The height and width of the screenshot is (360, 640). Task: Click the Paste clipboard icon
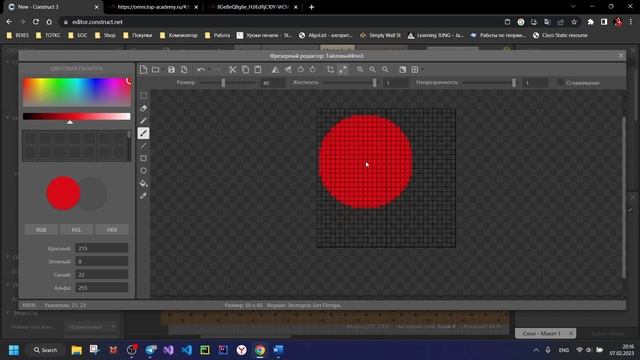[x=258, y=70]
